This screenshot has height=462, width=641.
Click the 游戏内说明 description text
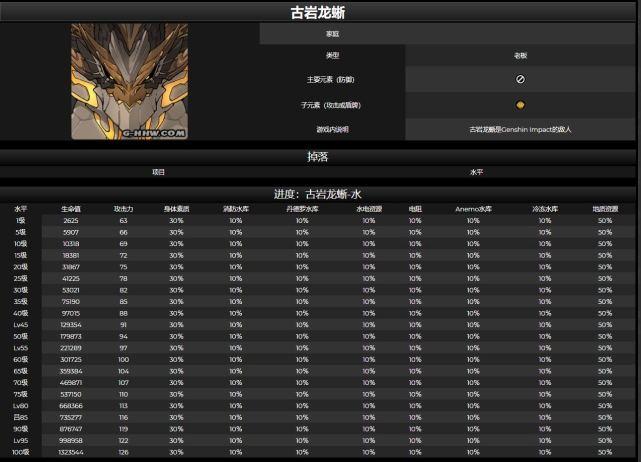click(x=519, y=129)
